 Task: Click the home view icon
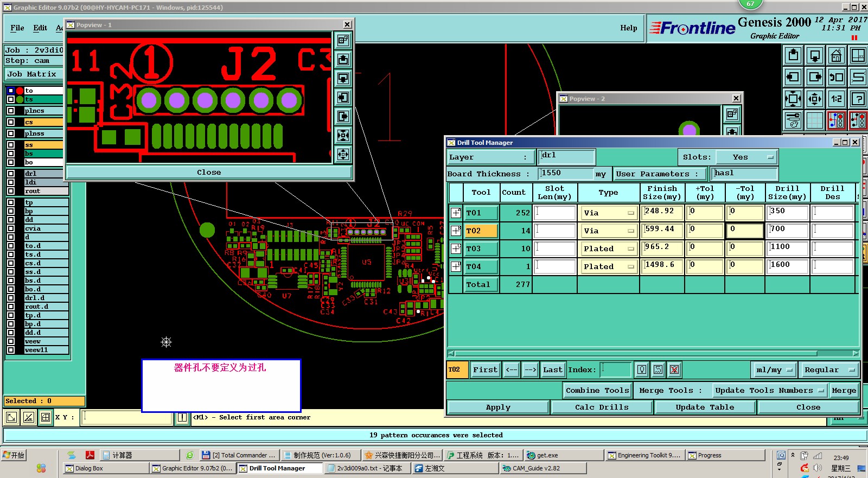(837, 55)
